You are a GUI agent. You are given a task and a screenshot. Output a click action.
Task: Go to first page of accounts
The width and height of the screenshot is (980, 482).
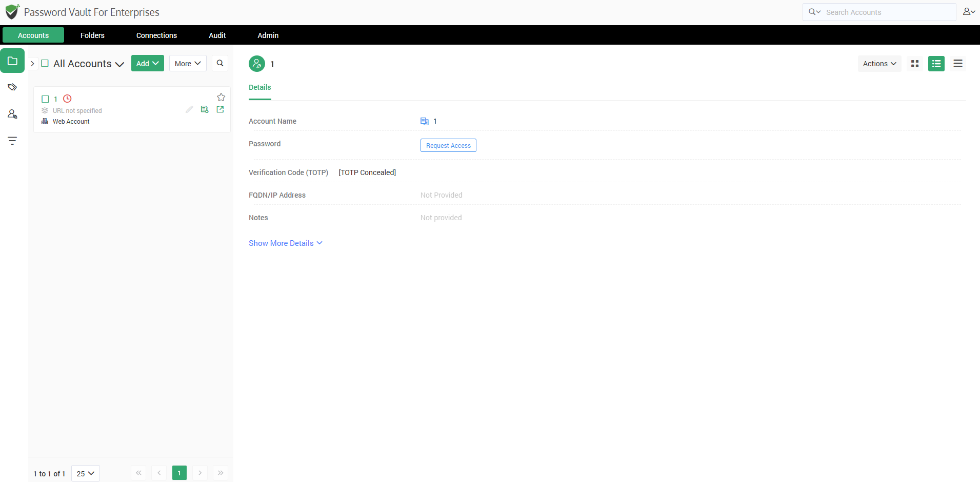point(138,473)
